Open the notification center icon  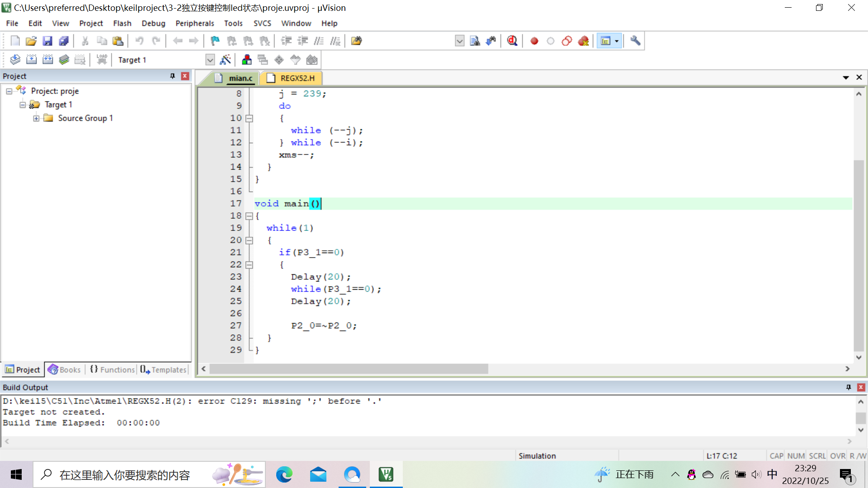(846, 475)
